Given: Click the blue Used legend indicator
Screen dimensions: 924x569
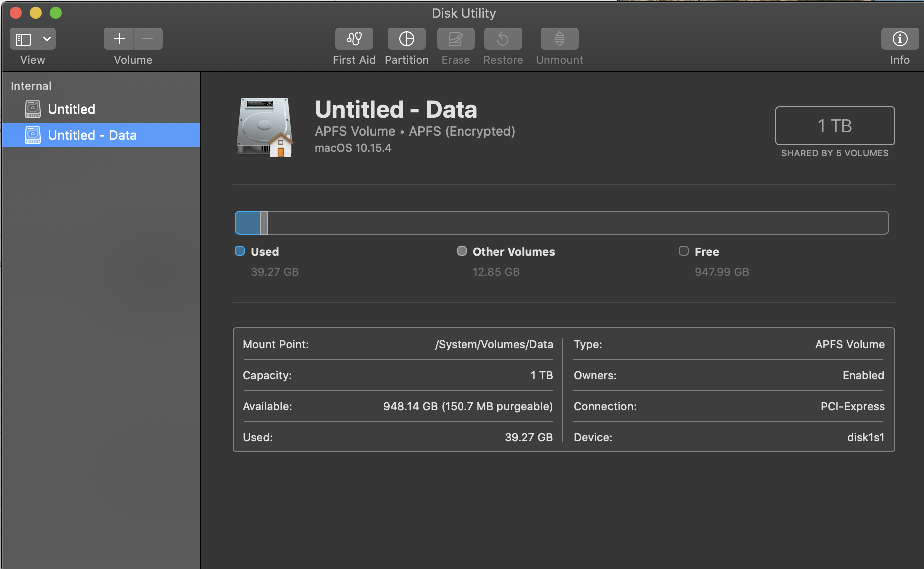Looking at the screenshot, I should click(240, 251).
